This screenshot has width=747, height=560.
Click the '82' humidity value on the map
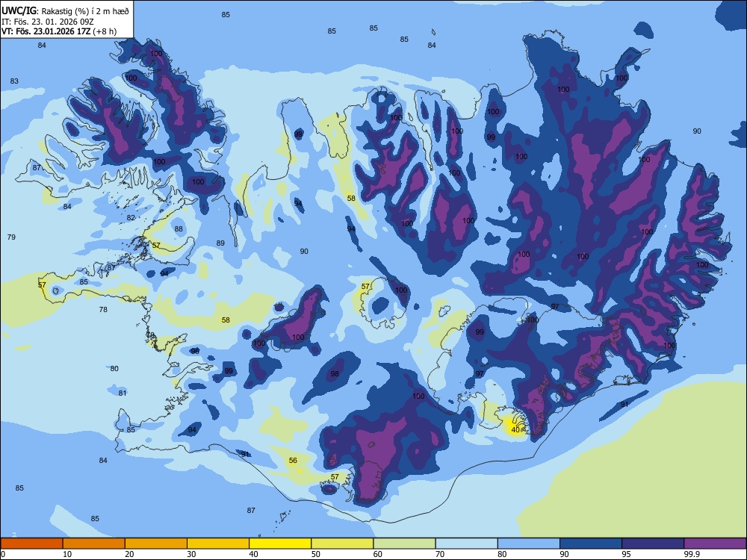click(x=131, y=217)
